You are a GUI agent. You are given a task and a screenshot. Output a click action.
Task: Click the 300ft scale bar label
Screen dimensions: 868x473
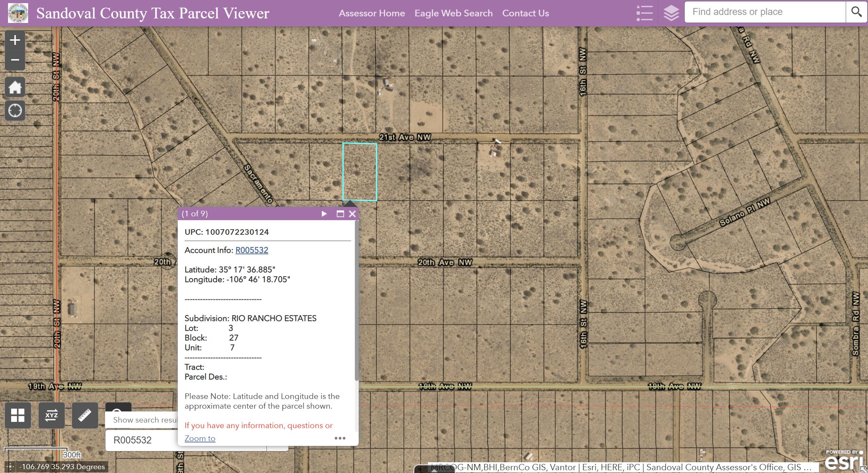(72, 455)
